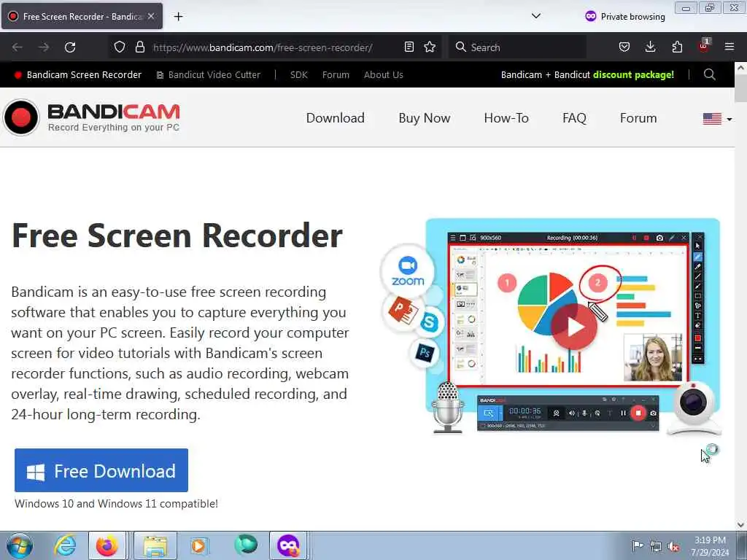Open the Firefox hamburger application menu
This screenshot has width=747, height=560.
click(x=729, y=47)
